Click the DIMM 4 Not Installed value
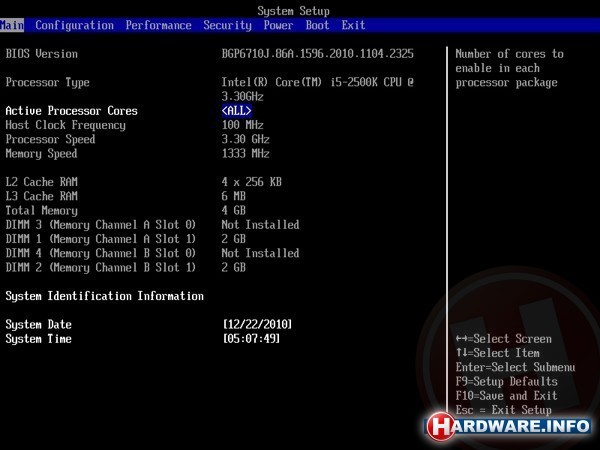Image resolution: width=600 pixels, height=450 pixels. [260, 253]
